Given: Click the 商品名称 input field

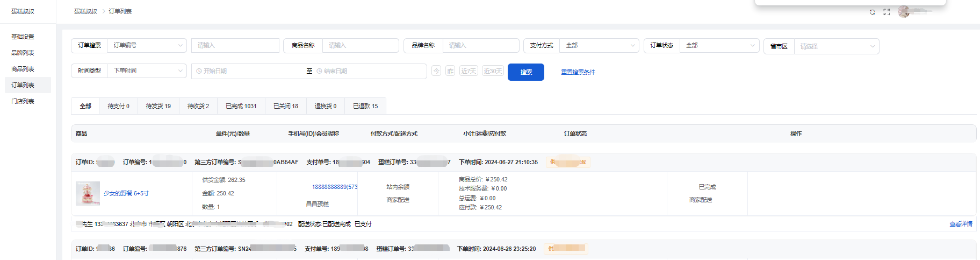Looking at the screenshot, I should [360, 46].
